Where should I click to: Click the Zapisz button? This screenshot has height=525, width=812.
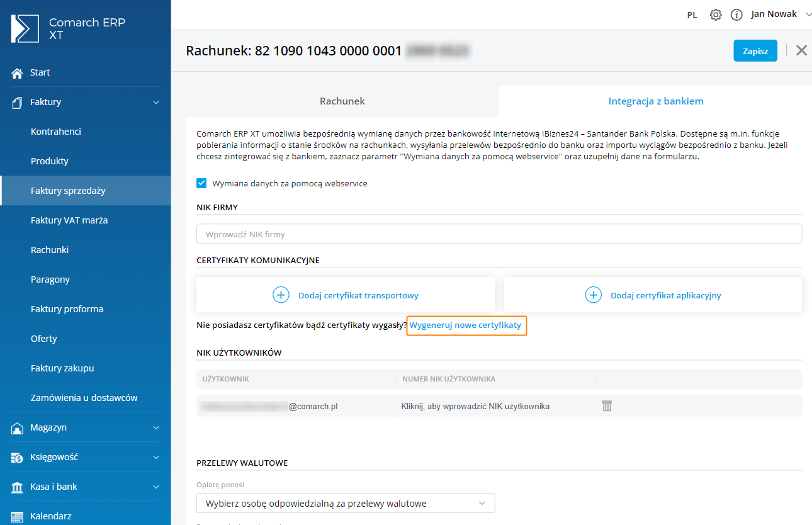tap(755, 51)
